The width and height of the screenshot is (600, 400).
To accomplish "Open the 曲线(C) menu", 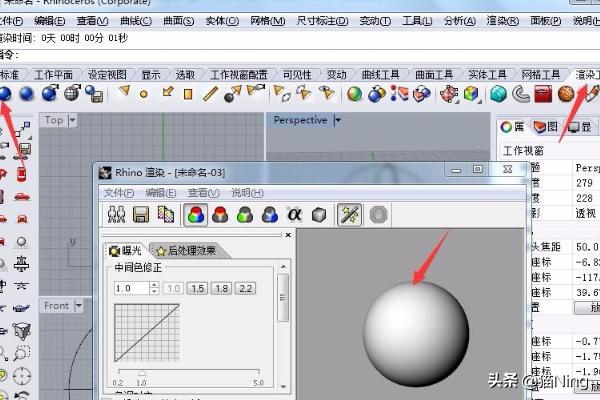I will (136, 21).
